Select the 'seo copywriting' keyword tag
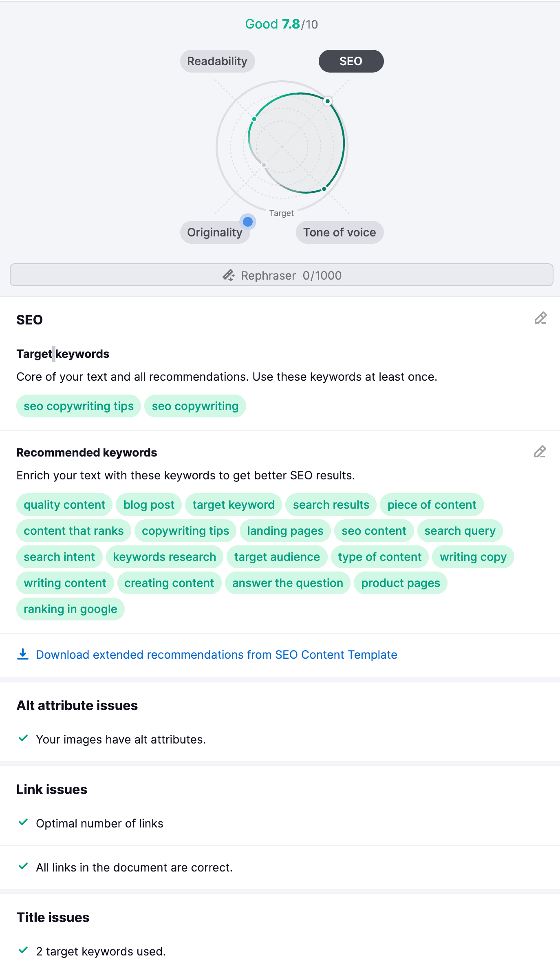The height and width of the screenshot is (973, 560). coord(195,406)
